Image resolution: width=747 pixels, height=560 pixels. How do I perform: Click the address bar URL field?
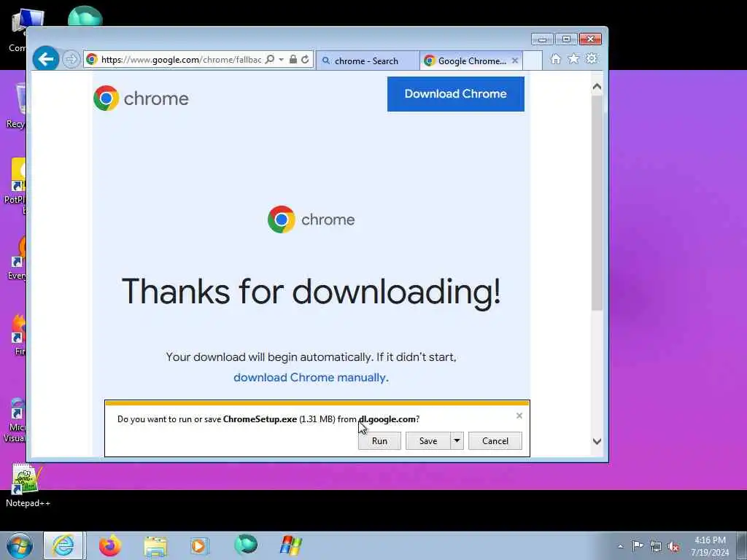click(181, 60)
